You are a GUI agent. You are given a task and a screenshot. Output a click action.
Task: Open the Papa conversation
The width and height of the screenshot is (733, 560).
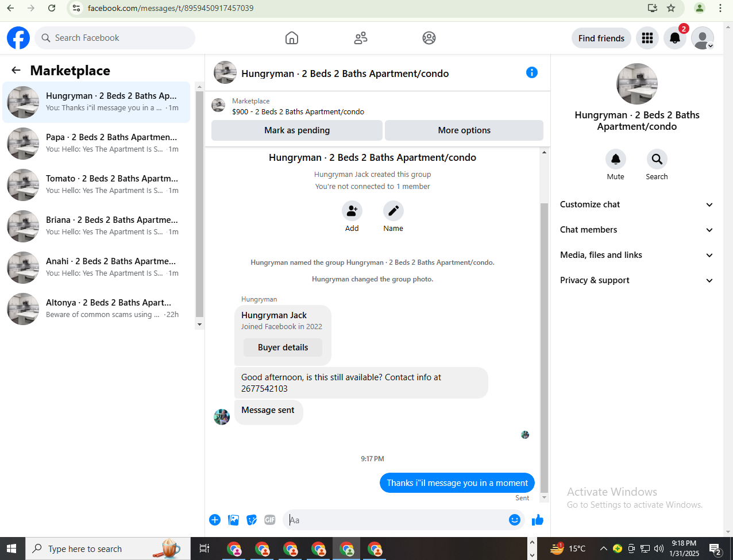coord(97,144)
